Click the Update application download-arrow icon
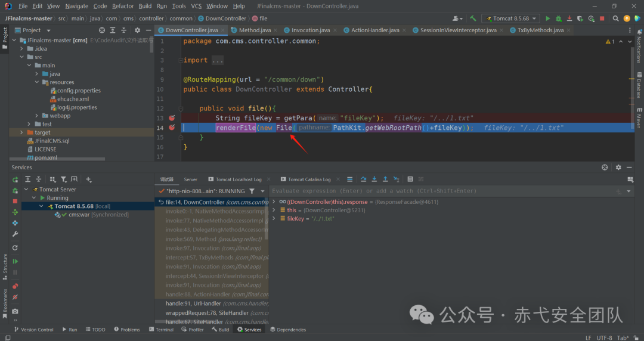 pos(569,18)
